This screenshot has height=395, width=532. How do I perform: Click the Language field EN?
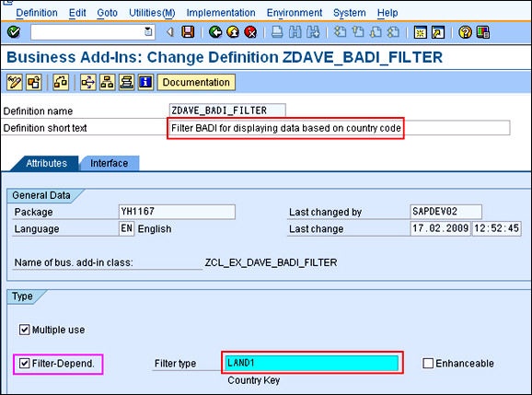pos(126,228)
